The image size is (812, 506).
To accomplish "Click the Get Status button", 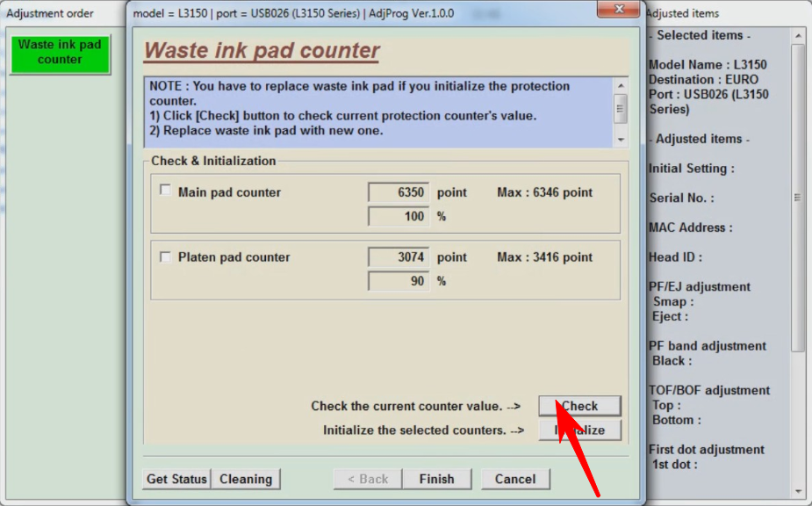I will point(176,479).
